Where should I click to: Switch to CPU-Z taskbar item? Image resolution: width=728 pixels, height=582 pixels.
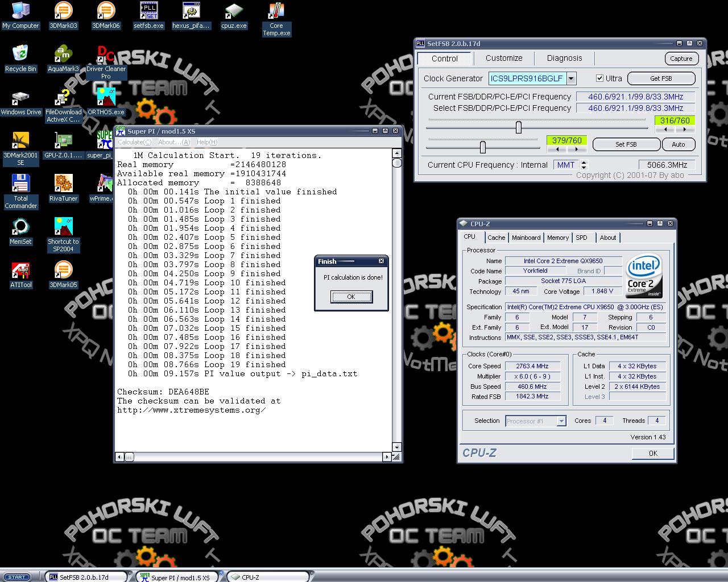tap(267, 577)
